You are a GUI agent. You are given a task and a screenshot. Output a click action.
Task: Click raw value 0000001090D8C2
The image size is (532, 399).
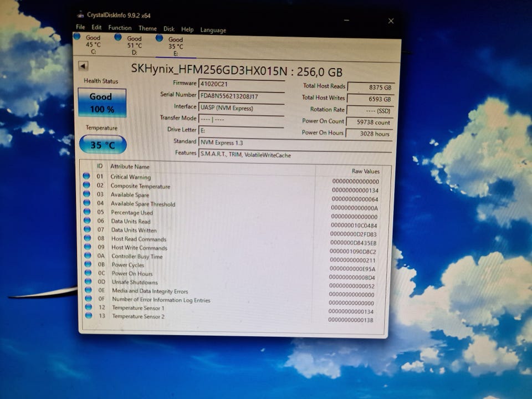(353, 252)
